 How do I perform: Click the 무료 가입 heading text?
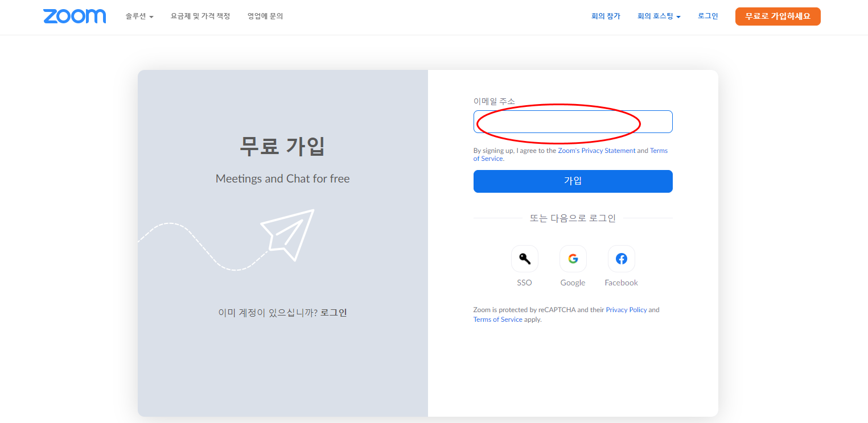click(282, 146)
